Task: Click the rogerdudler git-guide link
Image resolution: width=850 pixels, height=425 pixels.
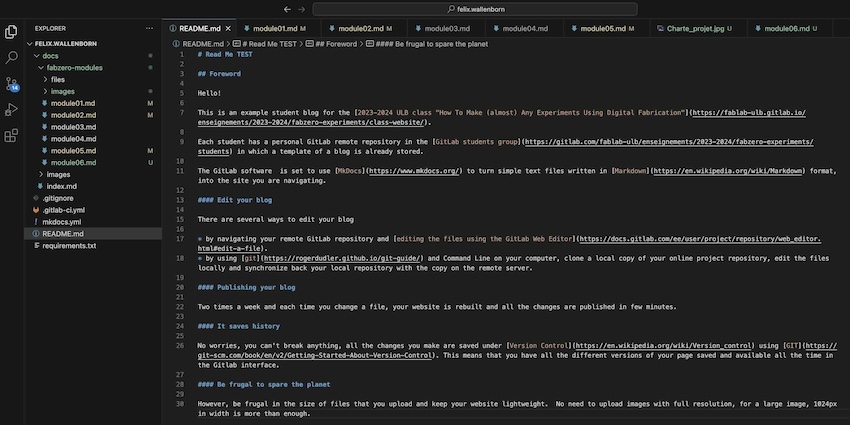Action: [x=342, y=259]
